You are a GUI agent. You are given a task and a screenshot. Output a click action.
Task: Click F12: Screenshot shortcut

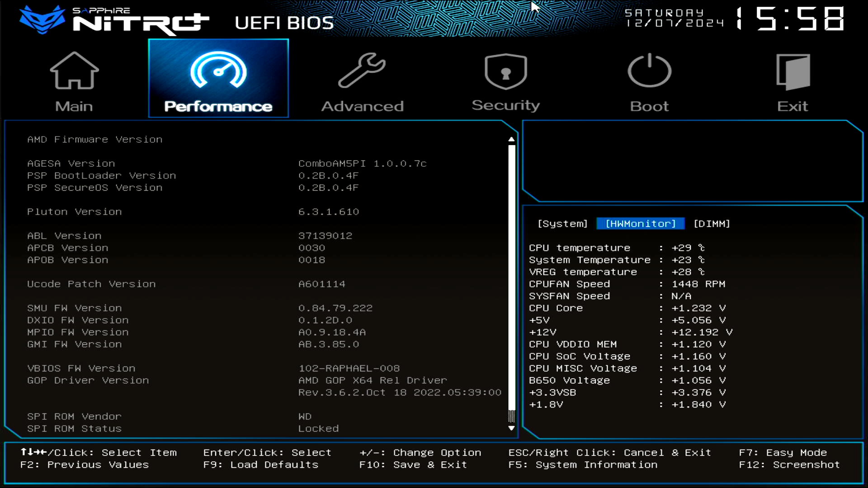789,465
